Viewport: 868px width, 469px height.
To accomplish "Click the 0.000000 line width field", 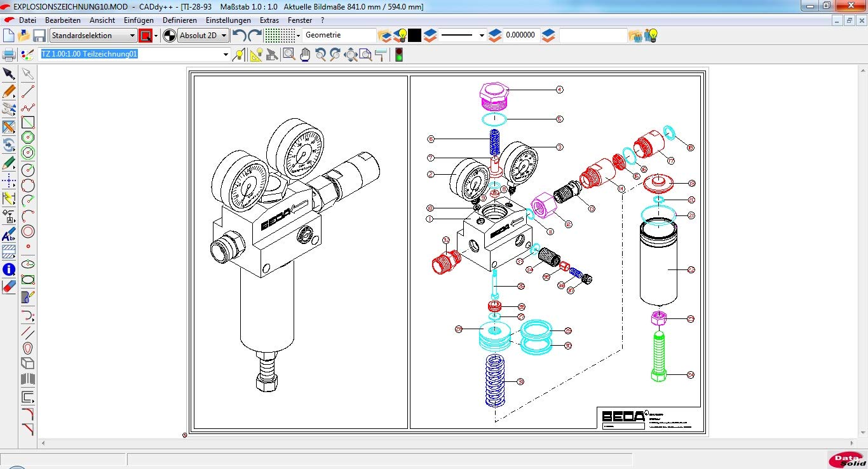I will pyautogui.click(x=520, y=36).
